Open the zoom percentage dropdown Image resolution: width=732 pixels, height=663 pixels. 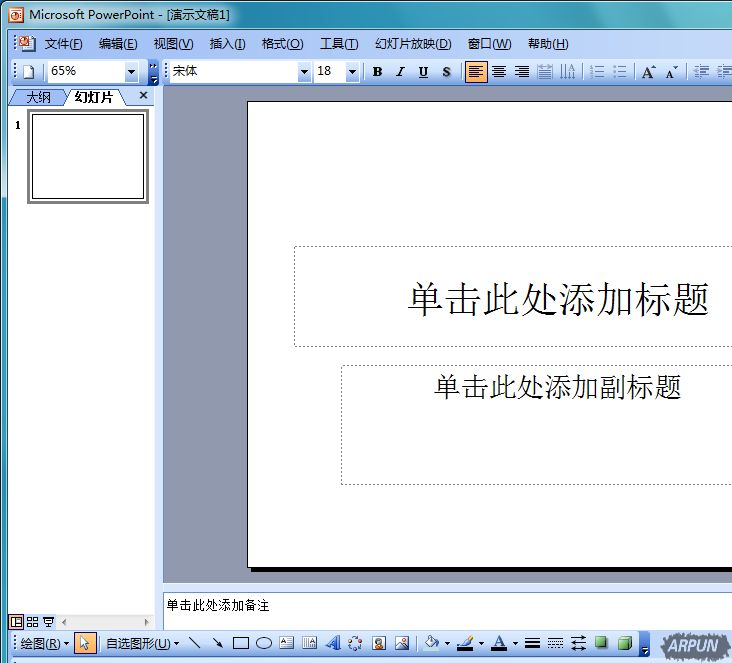click(131, 72)
